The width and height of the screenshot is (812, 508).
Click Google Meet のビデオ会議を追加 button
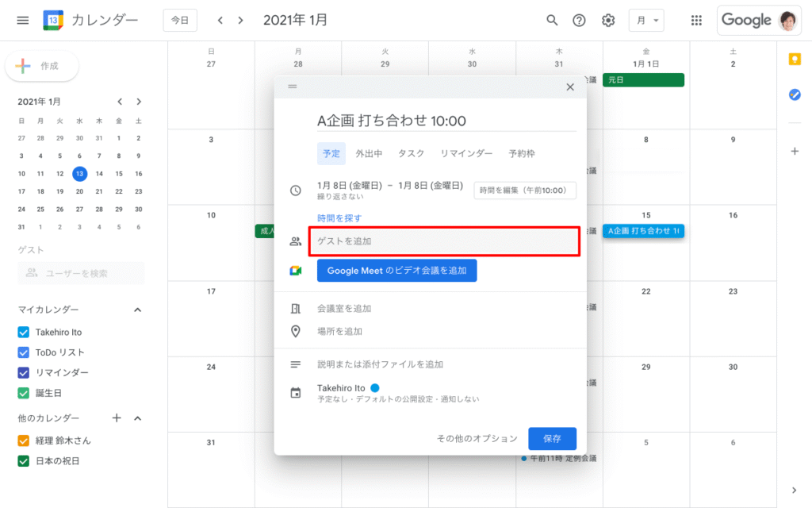(396, 271)
